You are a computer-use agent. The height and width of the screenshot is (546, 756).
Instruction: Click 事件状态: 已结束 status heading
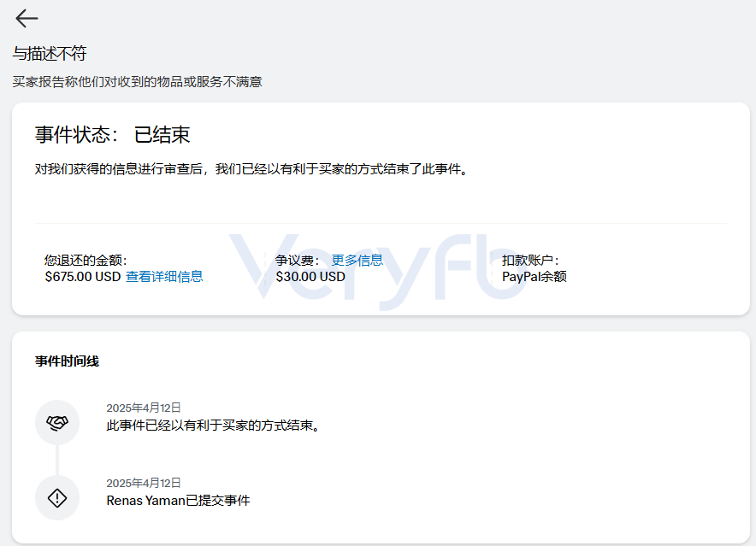[x=112, y=134]
